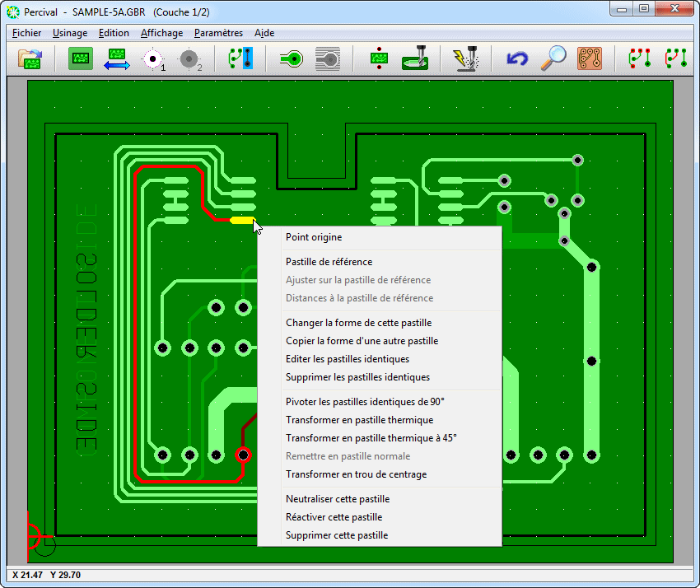Choose Supprimer cette pastille
Image resolution: width=700 pixels, height=588 pixels.
point(380,535)
